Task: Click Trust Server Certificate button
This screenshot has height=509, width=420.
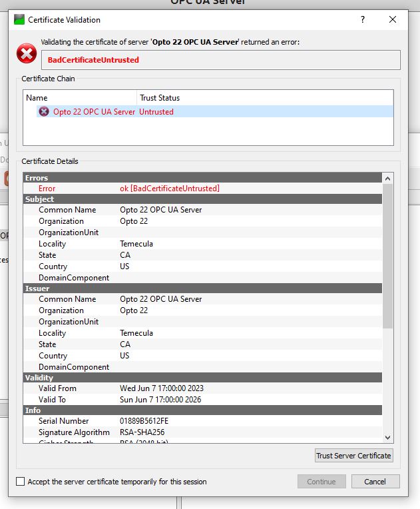Action: point(354,456)
